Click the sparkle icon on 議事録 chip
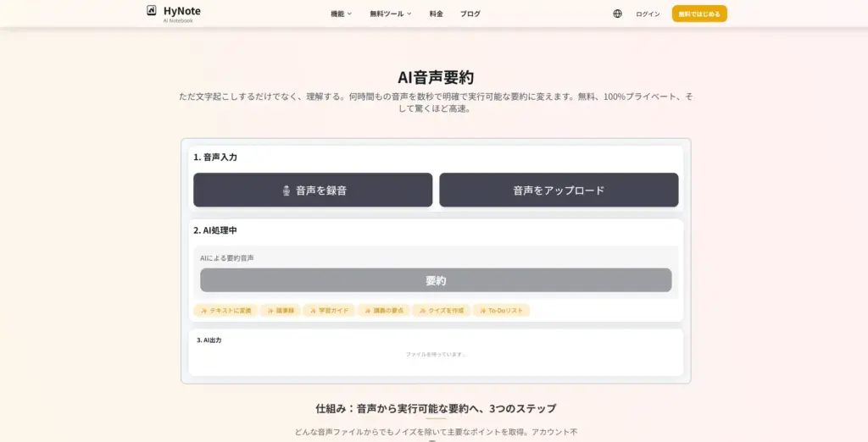Screen dimensions: 868x442 [270, 311]
